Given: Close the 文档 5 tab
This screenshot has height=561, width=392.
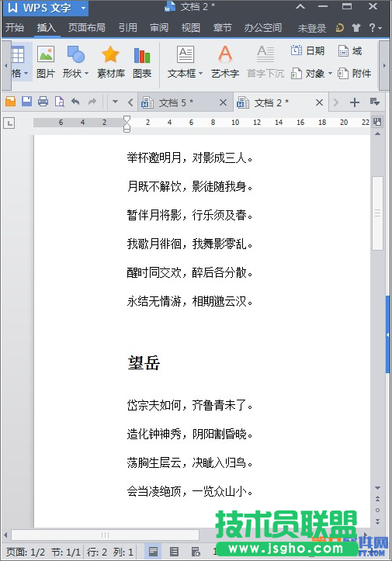Looking at the screenshot, I should pyautogui.click(x=223, y=103).
